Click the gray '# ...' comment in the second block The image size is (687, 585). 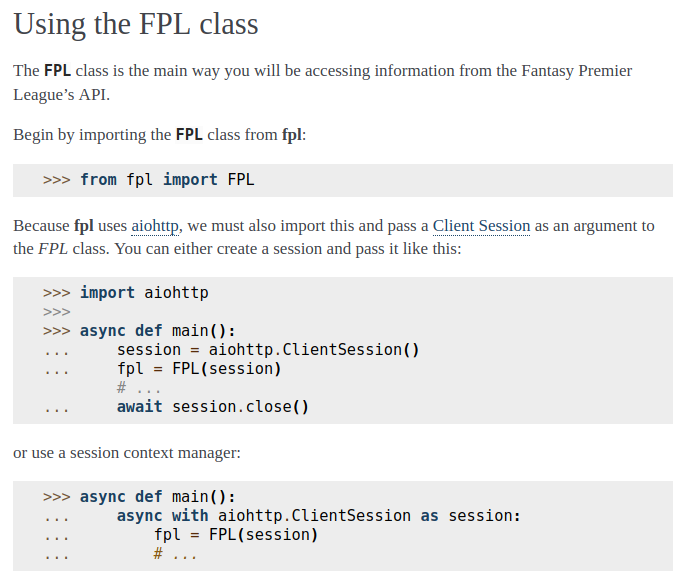coord(138,388)
